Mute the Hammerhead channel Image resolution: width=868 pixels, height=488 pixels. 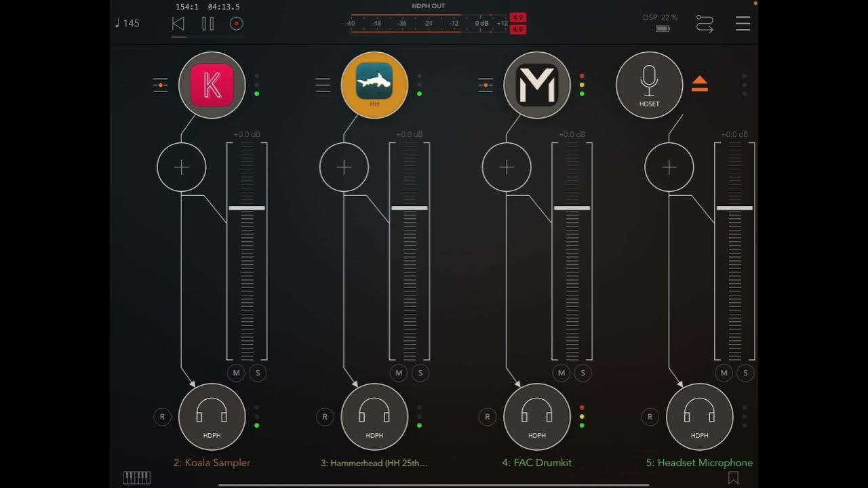(x=399, y=373)
